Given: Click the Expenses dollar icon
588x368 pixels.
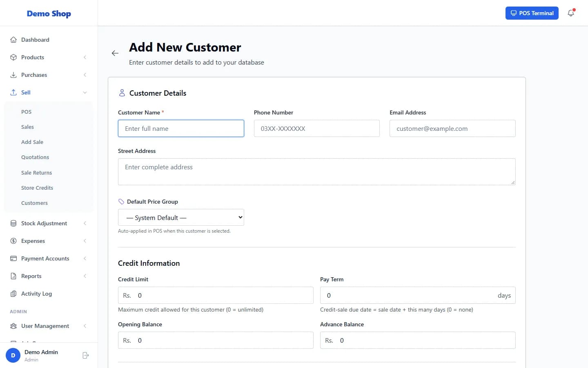Looking at the screenshot, I should tap(13, 241).
